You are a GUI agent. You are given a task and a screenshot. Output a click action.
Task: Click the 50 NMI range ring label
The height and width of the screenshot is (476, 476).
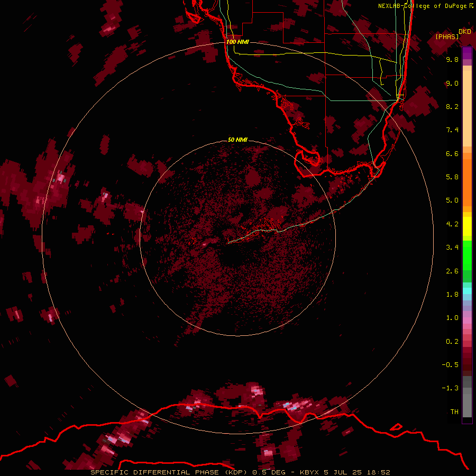pos(237,140)
